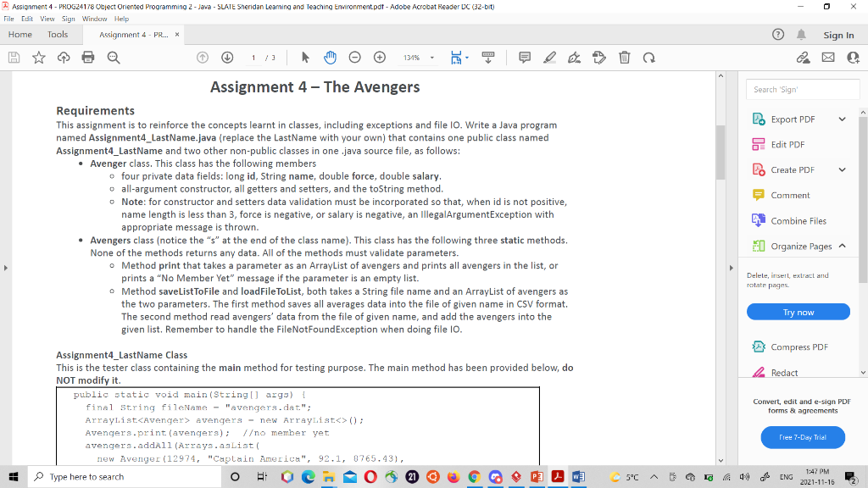
Task: Select the arrow selection tool
Action: pyautogui.click(x=305, y=58)
